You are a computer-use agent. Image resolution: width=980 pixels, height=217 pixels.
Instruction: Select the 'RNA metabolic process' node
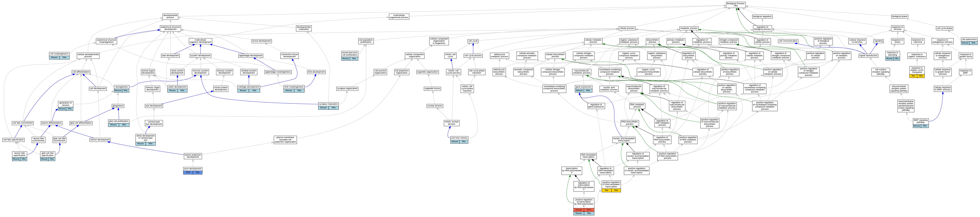637,106
